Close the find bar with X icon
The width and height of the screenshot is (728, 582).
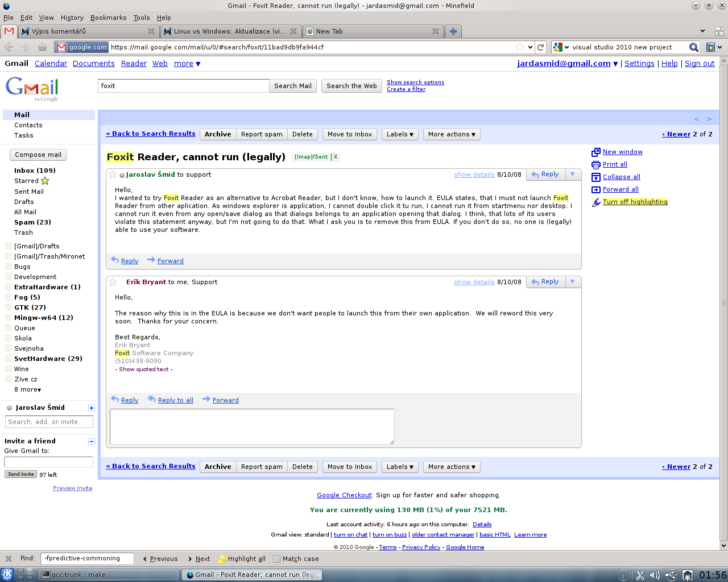click(x=9, y=559)
